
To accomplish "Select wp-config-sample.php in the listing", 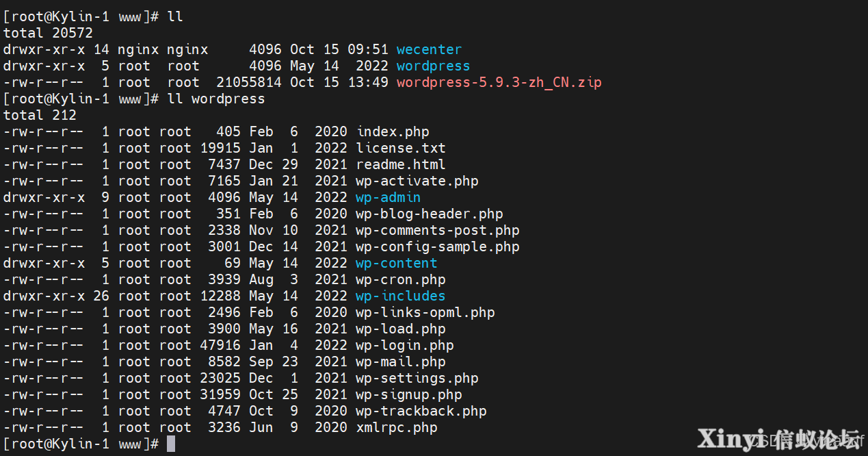I will click(437, 247).
